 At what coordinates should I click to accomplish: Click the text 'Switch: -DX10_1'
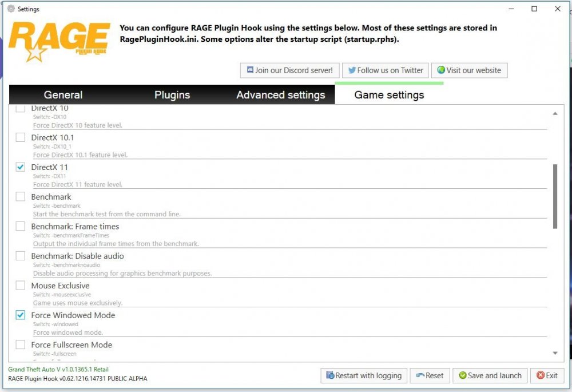(52, 146)
